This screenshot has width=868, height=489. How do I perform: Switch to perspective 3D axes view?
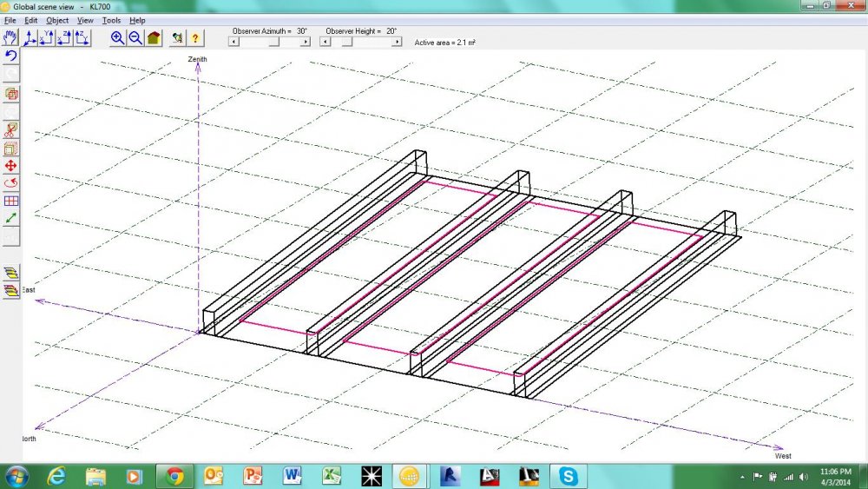[31, 37]
